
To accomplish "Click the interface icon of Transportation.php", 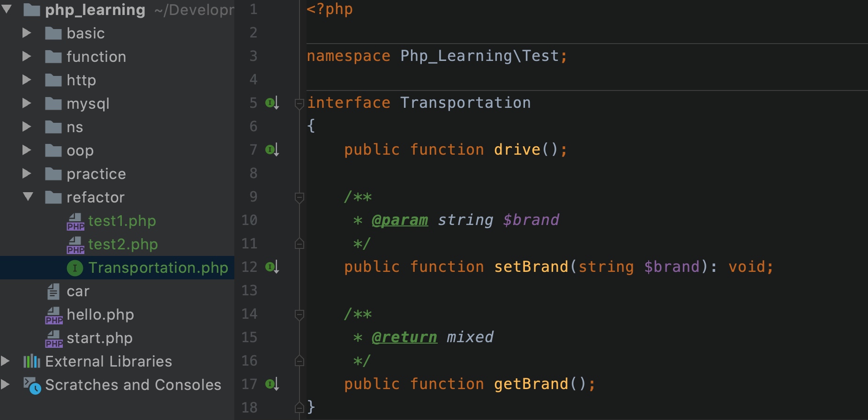I will coord(75,268).
